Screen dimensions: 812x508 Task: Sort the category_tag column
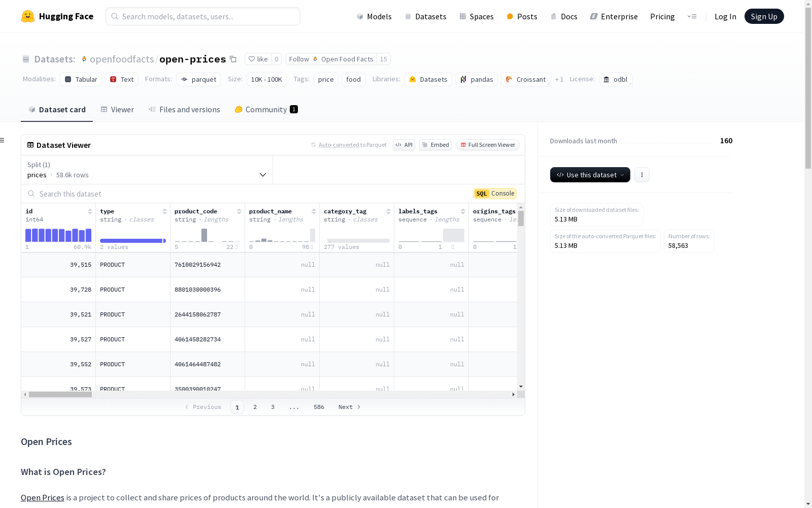pyautogui.click(x=388, y=211)
